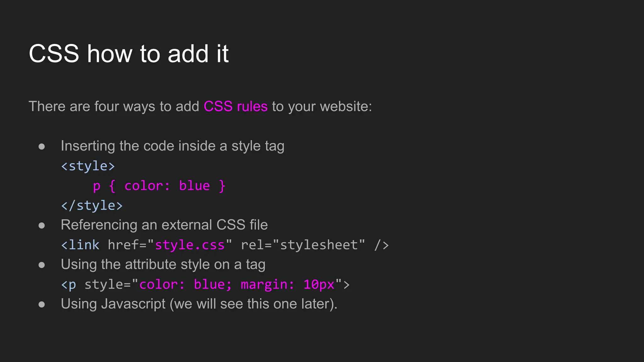Viewport: 644px width, 362px height.
Task: Click the blue "<link" tag text
Action: click(80, 245)
